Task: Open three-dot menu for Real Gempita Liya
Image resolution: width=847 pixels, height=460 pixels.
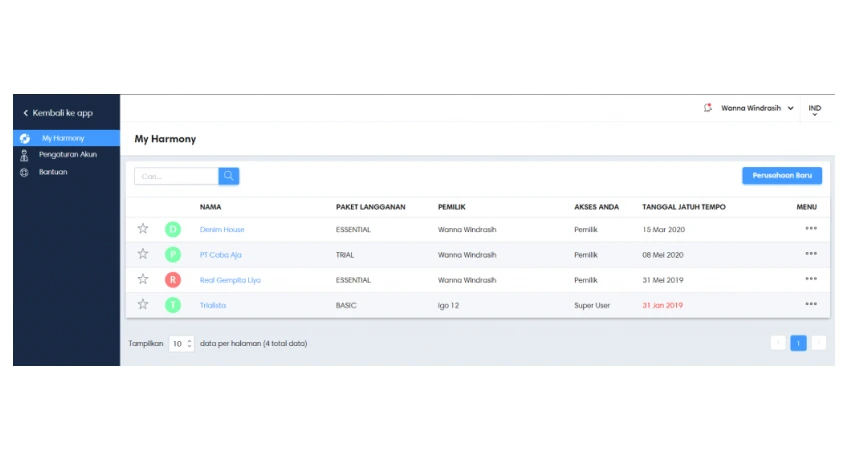Action: coord(811,279)
